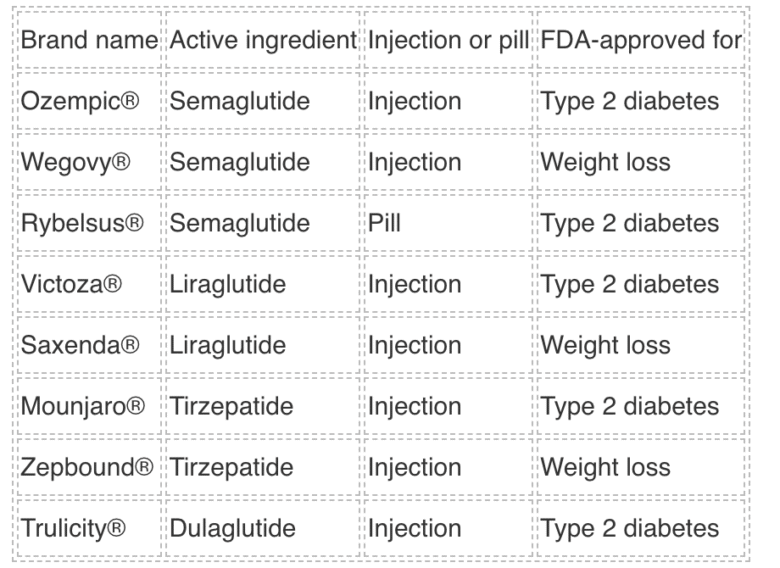Click Weight loss in the Wegovy row
The width and height of the screenshot is (780, 568).
click(605, 162)
